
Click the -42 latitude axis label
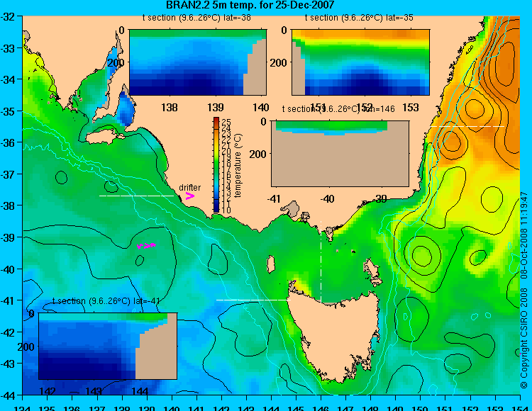[x=8, y=332]
